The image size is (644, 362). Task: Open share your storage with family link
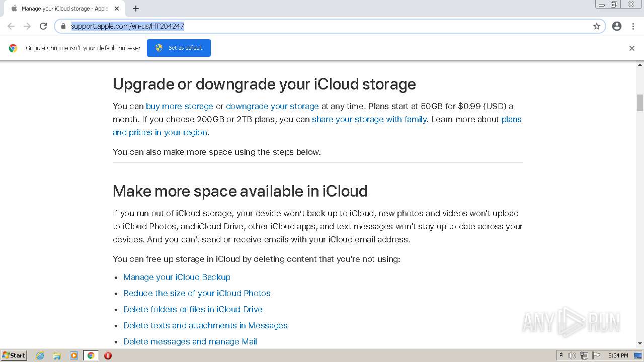369,119
